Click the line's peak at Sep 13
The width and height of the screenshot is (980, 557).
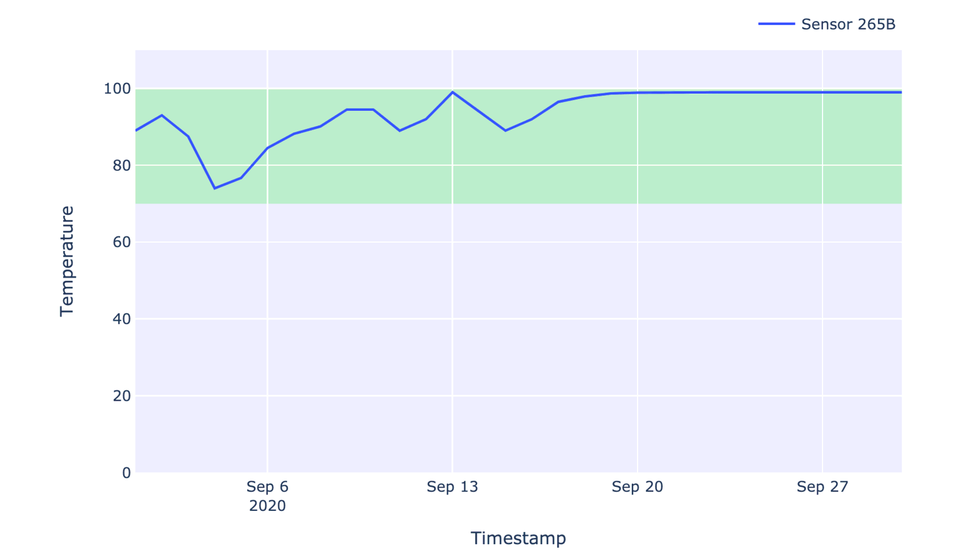(x=452, y=92)
